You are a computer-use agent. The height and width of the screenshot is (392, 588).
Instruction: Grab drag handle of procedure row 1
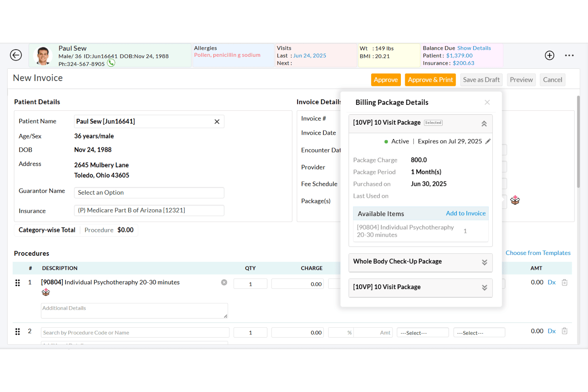[17, 283]
